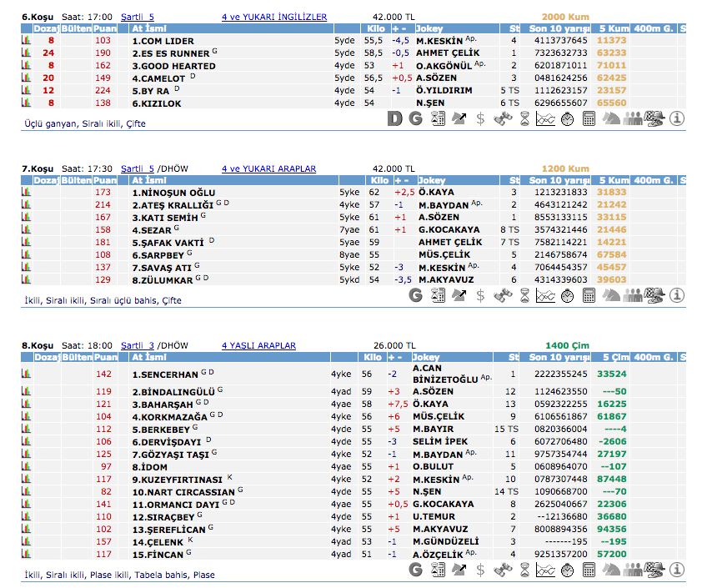Open the line graph icon under race 7
The width and height of the screenshot is (702, 588).
click(545, 294)
